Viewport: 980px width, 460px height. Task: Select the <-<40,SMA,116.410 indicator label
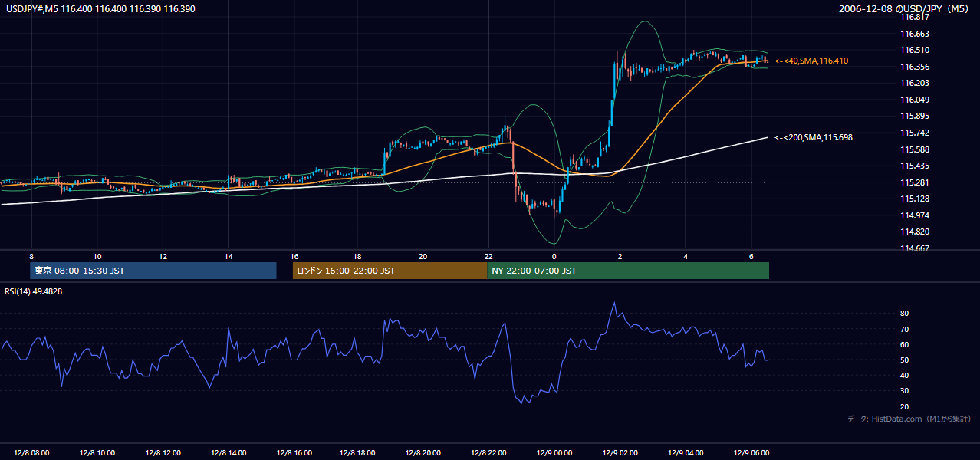click(811, 61)
